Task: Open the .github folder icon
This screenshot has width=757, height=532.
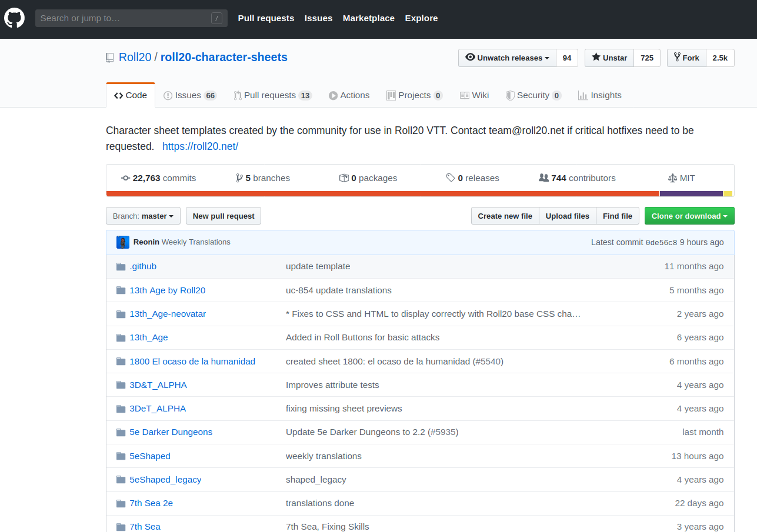Action: point(121,266)
